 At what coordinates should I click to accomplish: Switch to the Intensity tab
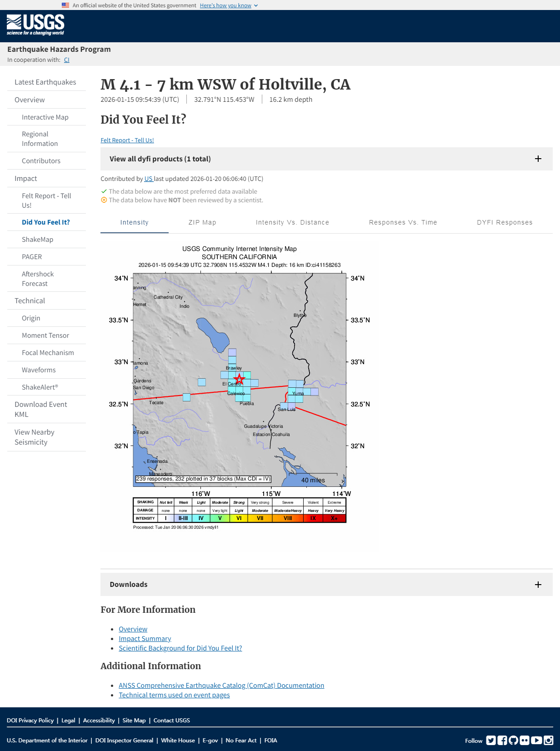(135, 222)
